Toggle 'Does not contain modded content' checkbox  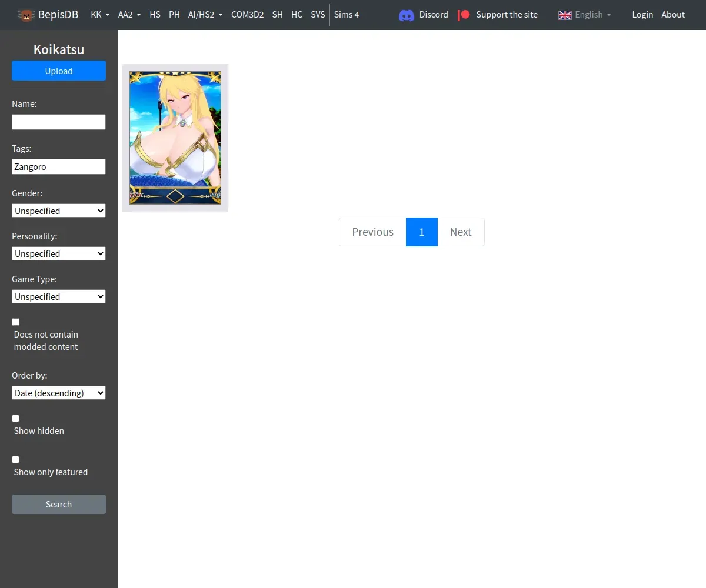click(16, 322)
